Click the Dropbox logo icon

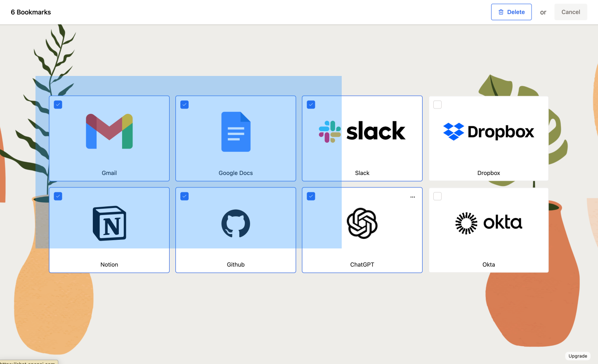click(488, 131)
